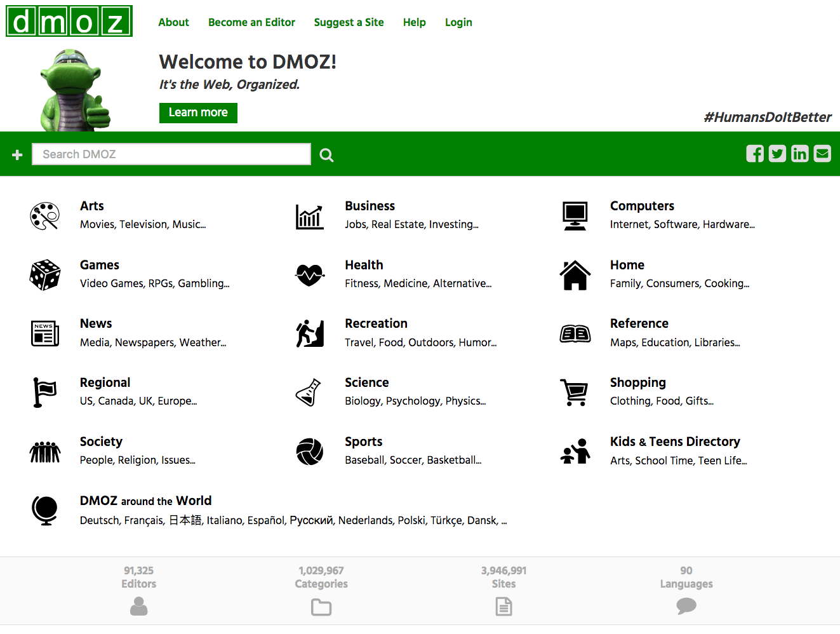Open the DMOZ around the World globe icon
840x634 pixels.
tap(45, 511)
